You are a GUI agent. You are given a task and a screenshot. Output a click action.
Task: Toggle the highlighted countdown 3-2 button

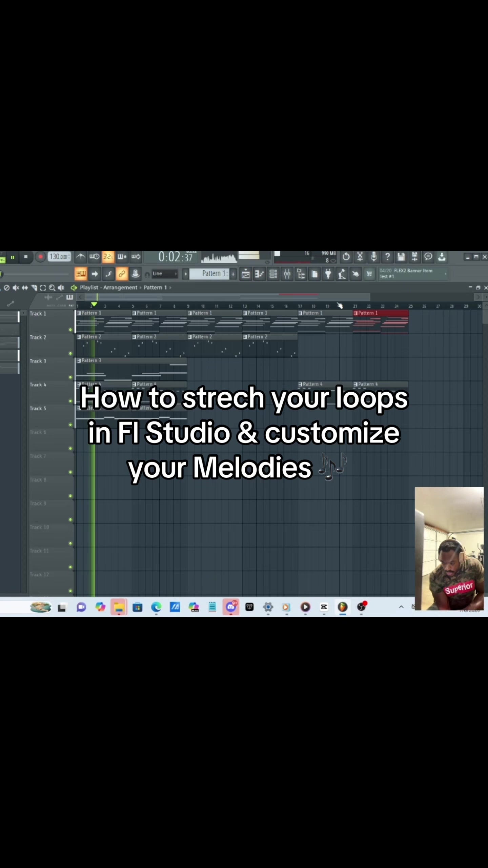[108, 257]
